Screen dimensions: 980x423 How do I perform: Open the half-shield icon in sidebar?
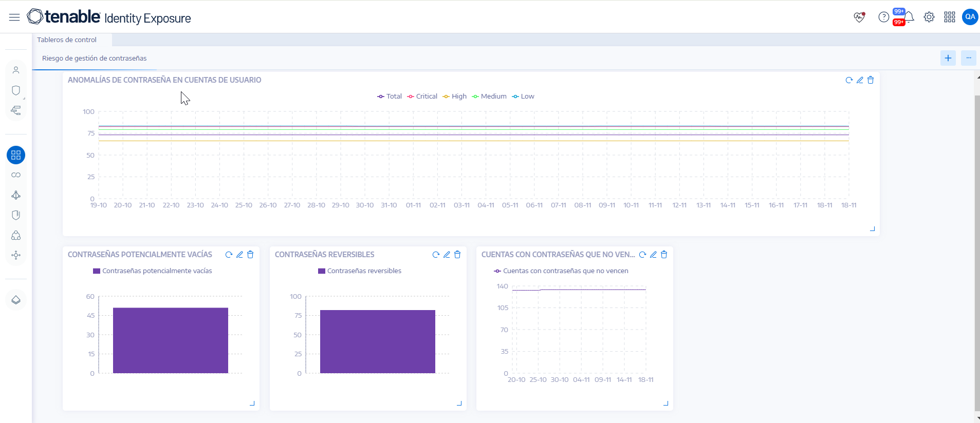point(16,215)
